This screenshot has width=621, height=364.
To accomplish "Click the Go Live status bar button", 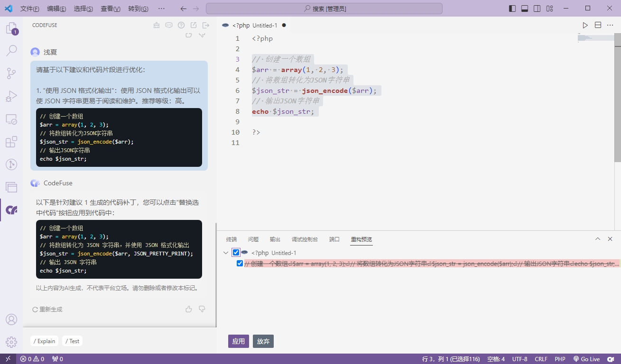I will 586,359.
